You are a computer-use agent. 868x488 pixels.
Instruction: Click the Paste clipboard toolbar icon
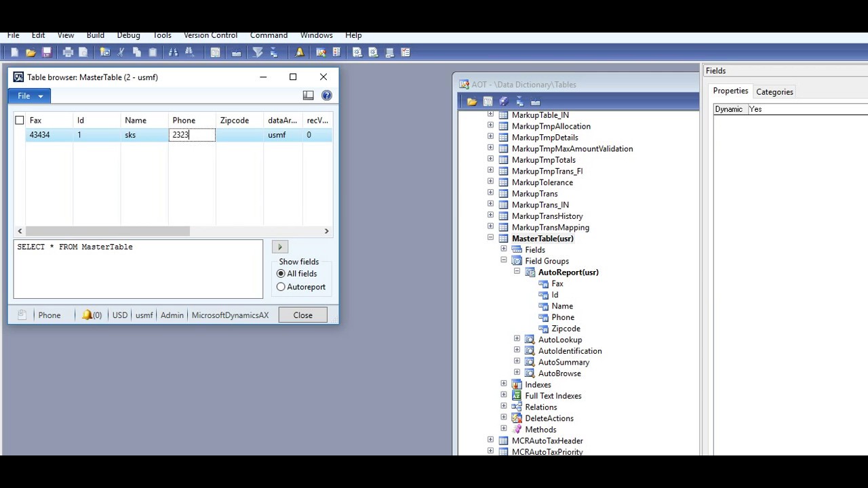click(x=153, y=52)
